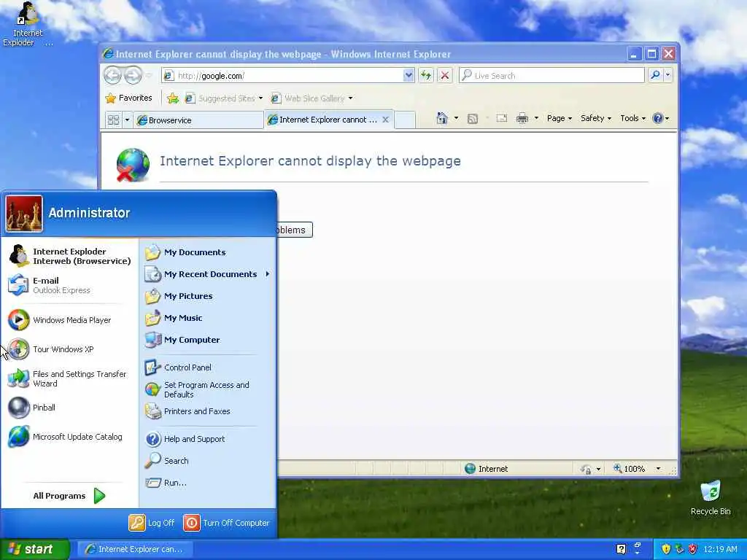Switch to the Browservice tab
747x560 pixels.
pyautogui.click(x=198, y=120)
